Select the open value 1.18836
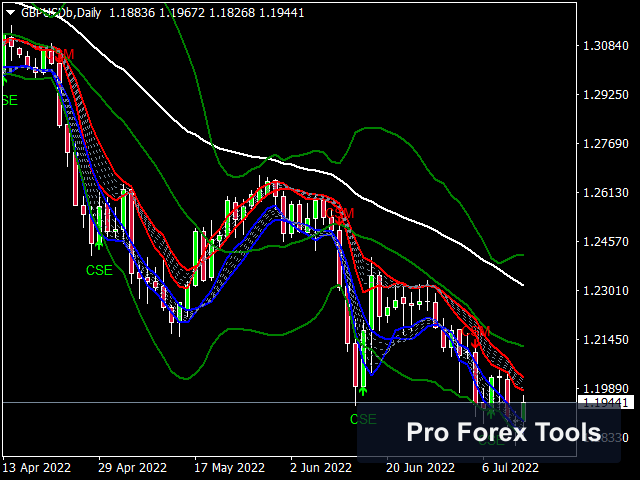This screenshot has height=480, width=640. point(132,13)
